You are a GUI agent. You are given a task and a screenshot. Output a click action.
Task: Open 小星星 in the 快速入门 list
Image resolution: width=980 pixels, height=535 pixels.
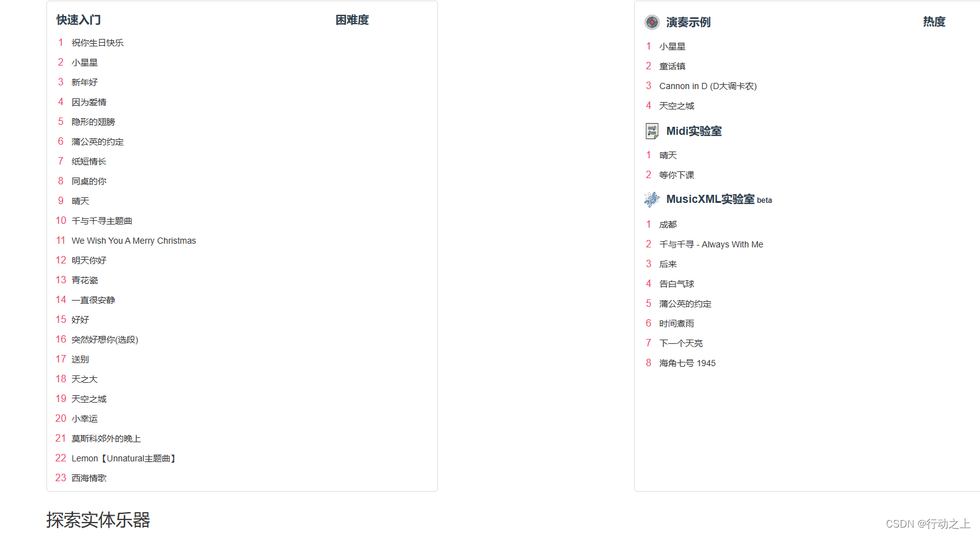click(85, 62)
